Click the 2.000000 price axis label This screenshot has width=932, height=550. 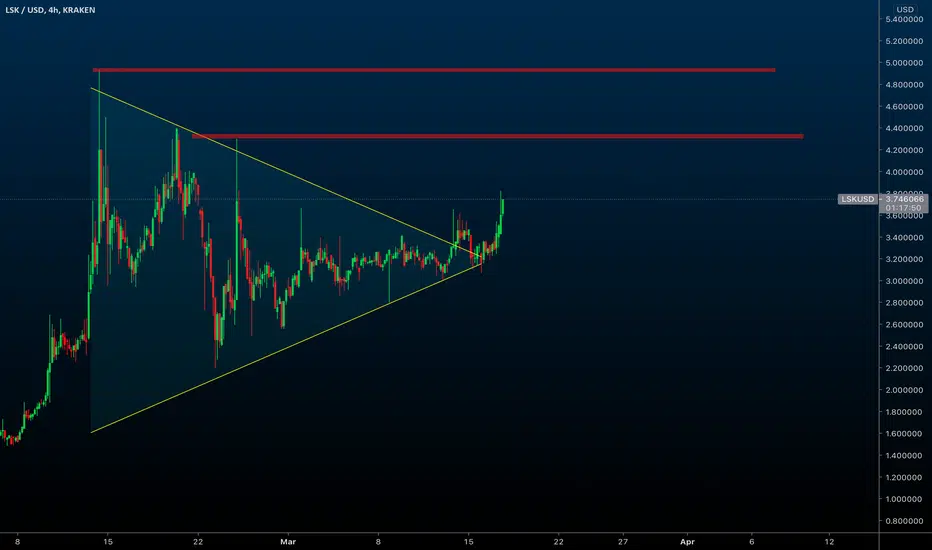click(904, 390)
